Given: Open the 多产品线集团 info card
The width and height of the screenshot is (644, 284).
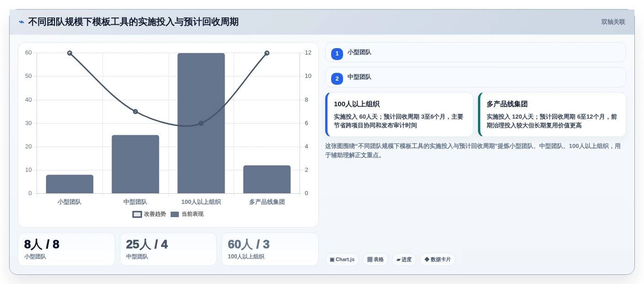Looking at the screenshot, I should 552,115.
